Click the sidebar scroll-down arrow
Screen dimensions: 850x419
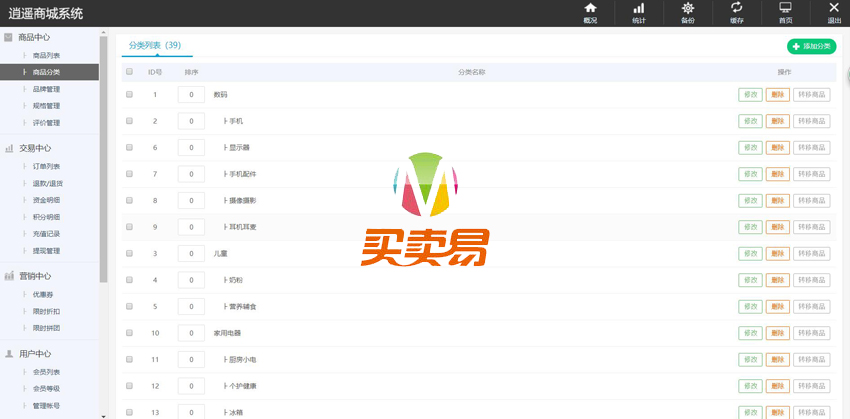coord(104,415)
